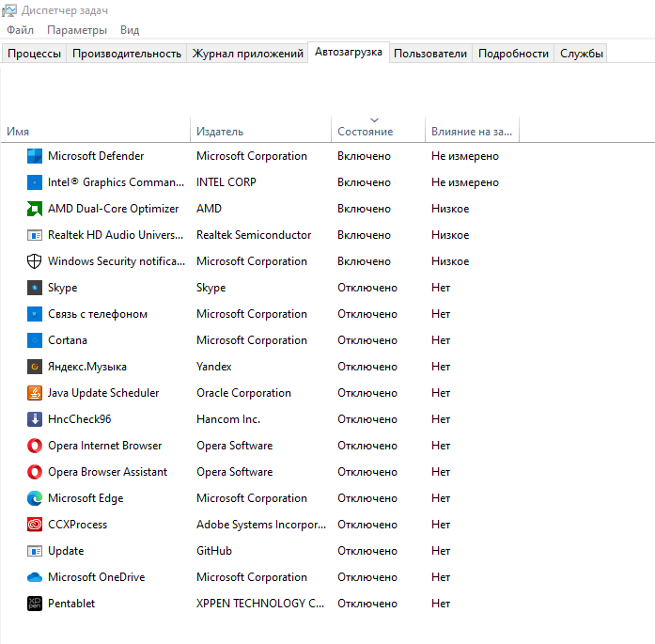Switch to the Производительность tab
Image resolution: width=655 pixels, height=644 pixels.
(x=127, y=54)
